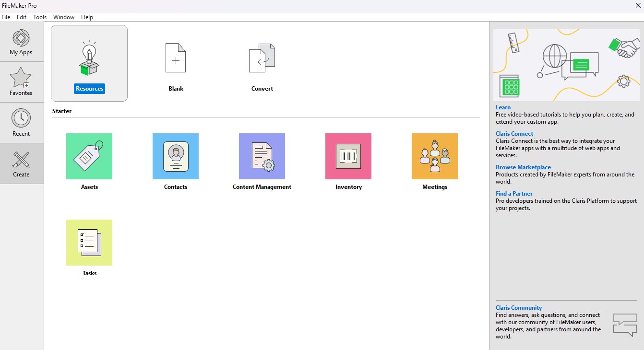644x350 pixels.
Task: Click the Resources label button
Action: (x=90, y=89)
